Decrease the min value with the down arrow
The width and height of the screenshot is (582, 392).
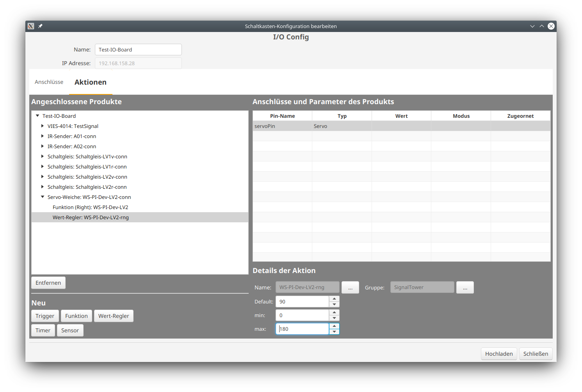click(334, 318)
